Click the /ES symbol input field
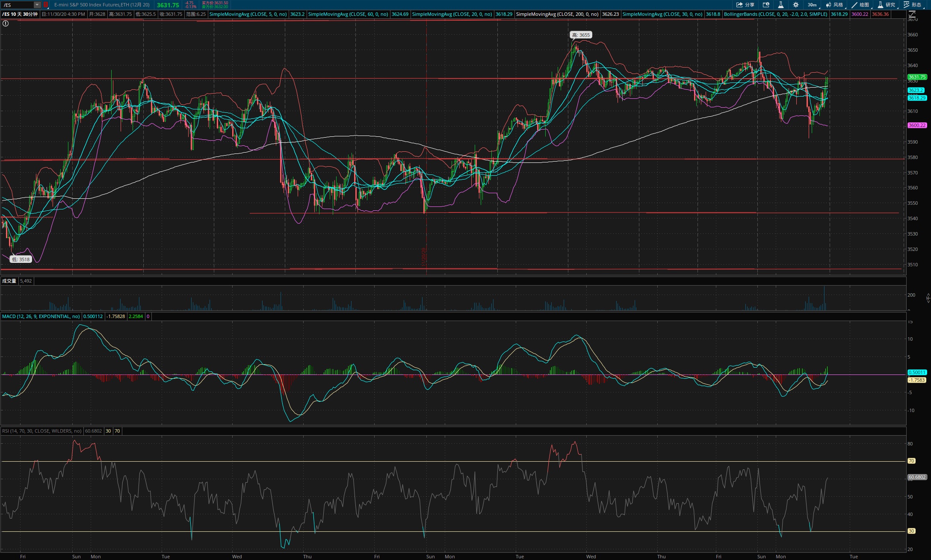931x560 pixels. 18,5
